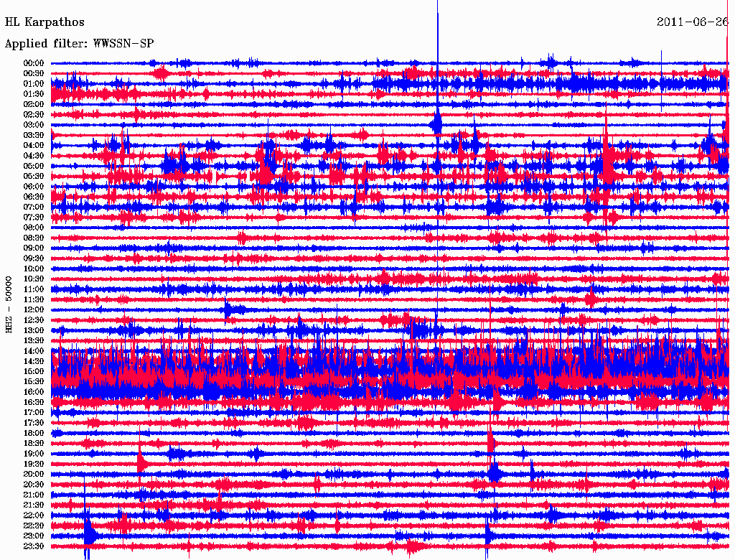Select the 16:00 time label

tap(34, 392)
